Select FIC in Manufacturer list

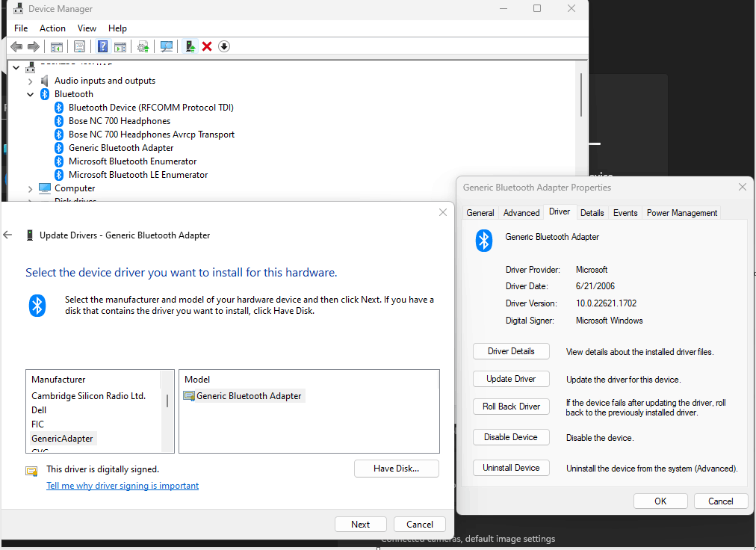(x=37, y=424)
